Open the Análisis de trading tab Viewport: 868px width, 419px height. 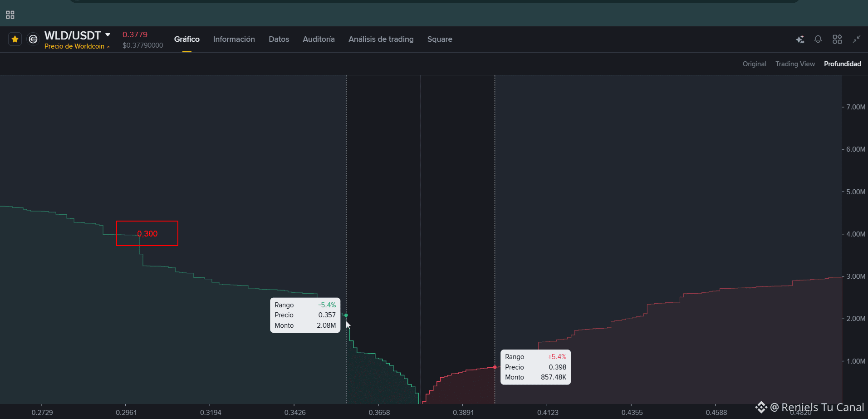(x=381, y=39)
